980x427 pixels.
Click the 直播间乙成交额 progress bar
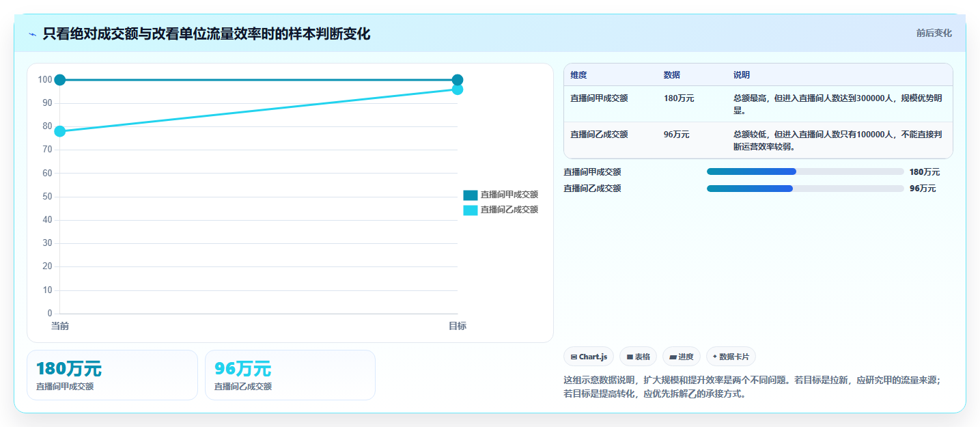[x=805, y=189]
